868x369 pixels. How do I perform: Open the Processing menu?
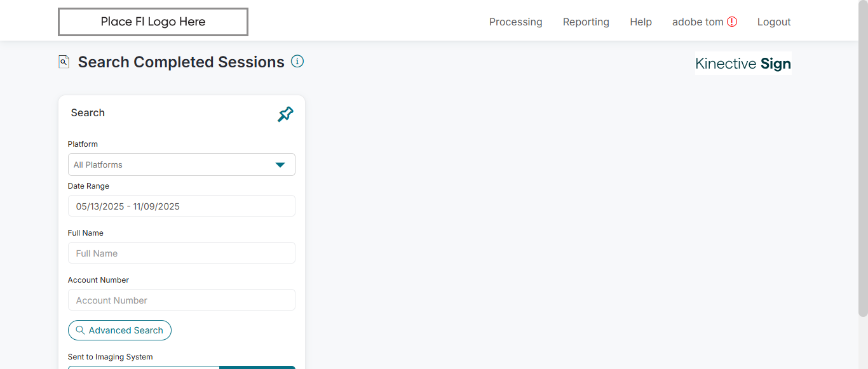515,22
